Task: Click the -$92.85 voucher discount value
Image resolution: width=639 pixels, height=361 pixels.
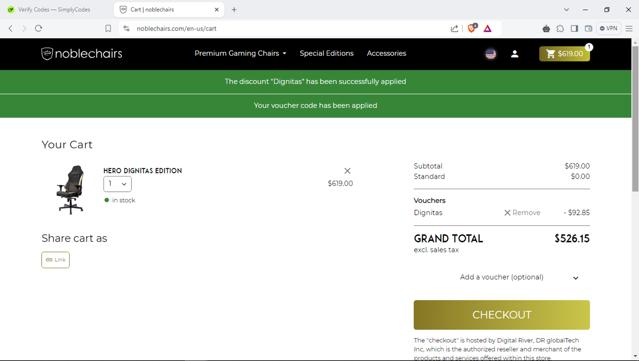Action: coord(577,213)
